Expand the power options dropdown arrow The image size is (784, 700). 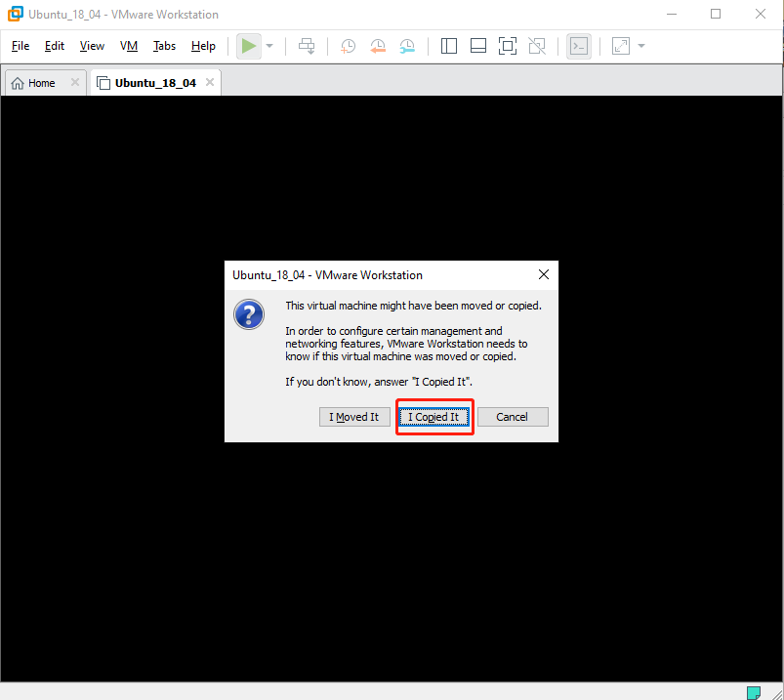click(x=269, y=46)
